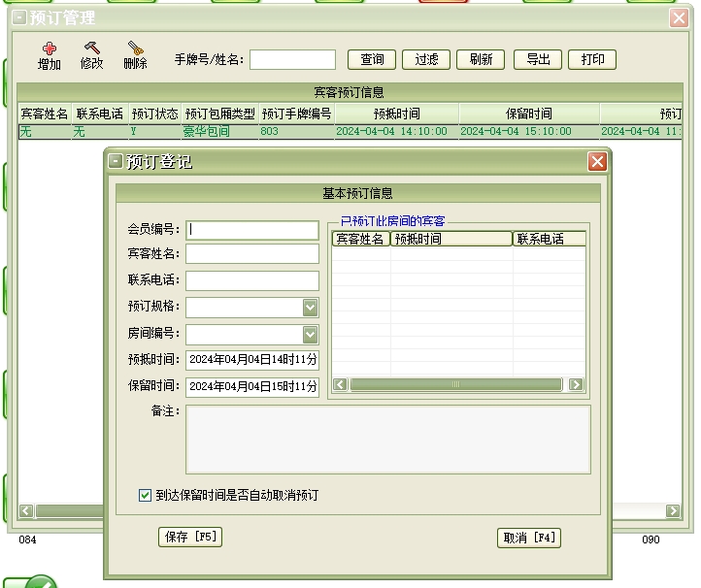701x588 pixels.
Task: Click the 过滤 filter button
Action: 426,59
